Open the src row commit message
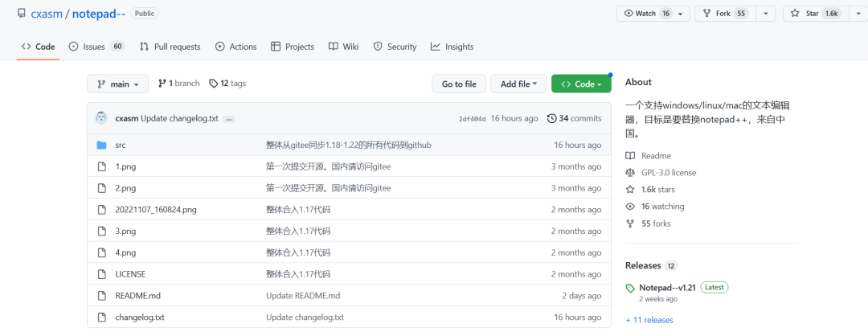Viewport: 868px width, 336px height. click(349, 145)
